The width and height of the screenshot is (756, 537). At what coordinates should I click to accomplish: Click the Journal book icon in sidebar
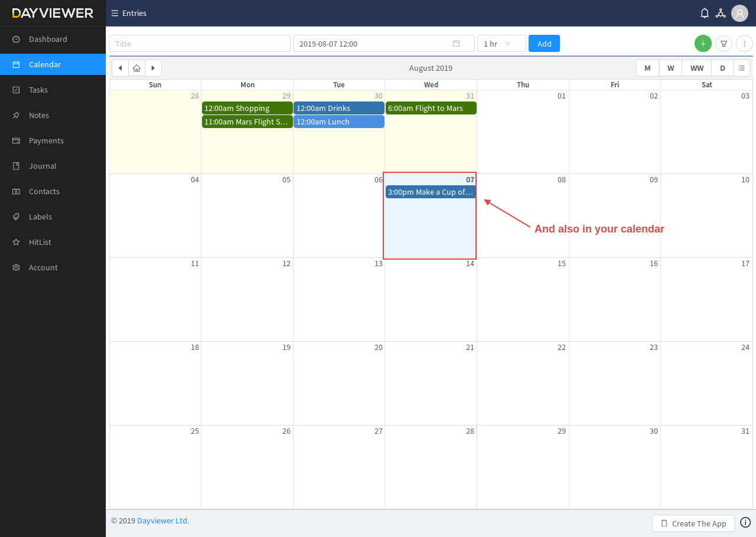click(17, 166)
